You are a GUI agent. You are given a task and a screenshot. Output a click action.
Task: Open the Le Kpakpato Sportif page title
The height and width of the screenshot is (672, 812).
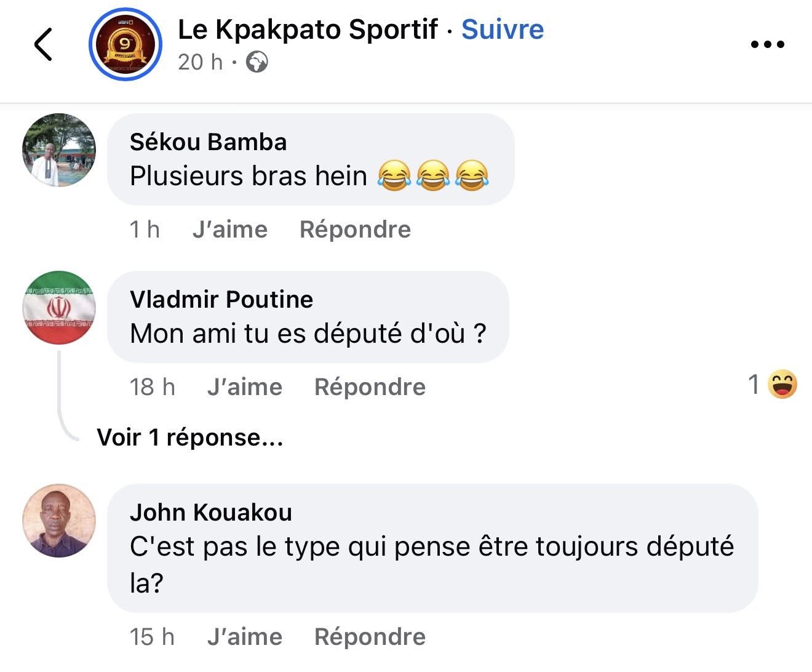[308, 30]
